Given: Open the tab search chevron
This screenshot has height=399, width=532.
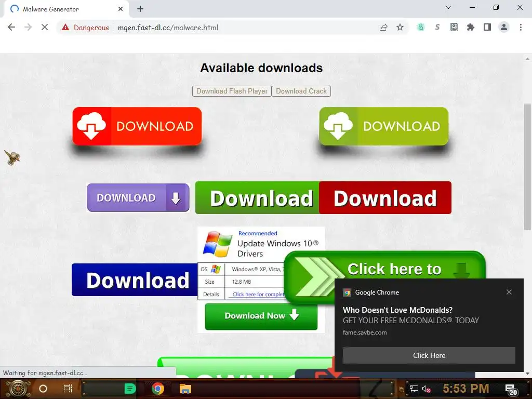Looking at the screenshot, I should pos(448,7).
